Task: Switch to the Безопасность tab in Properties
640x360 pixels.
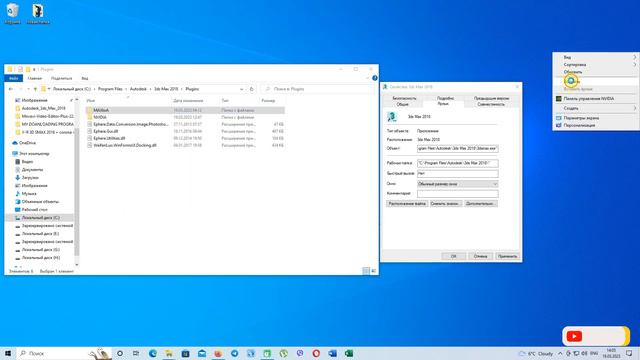Action: pyautogui.click(x=404, y=98)
